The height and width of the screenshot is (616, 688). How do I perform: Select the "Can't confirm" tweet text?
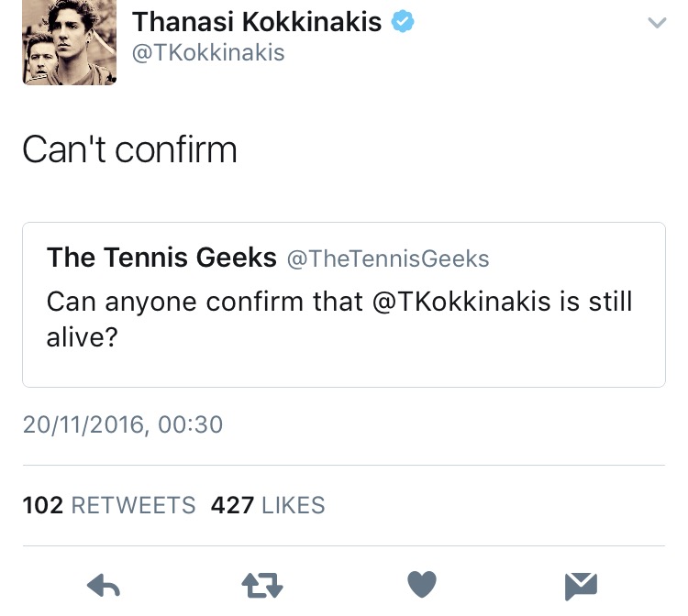[x=129, y=149]
